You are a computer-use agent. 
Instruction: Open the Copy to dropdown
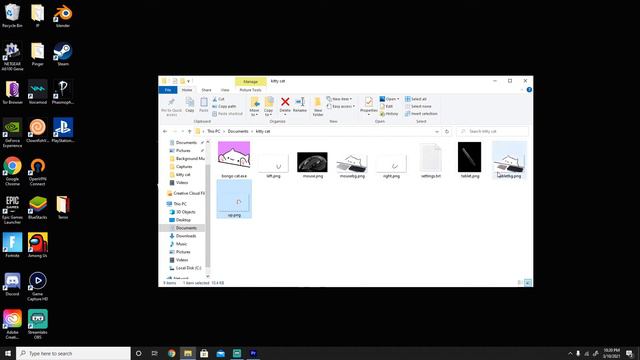(269, 107)
